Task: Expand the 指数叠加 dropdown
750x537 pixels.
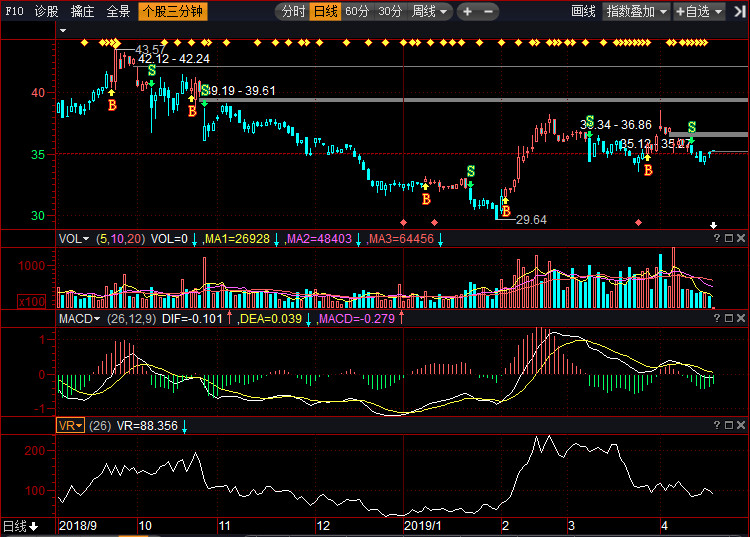Action: [636, 12]
